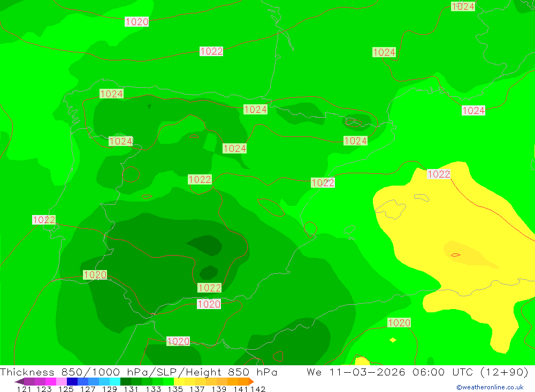The height and width of the screenshot is (392, 535).
Task: Click the legend value 137
Action: pyautogui.click(x=197, y=389)
